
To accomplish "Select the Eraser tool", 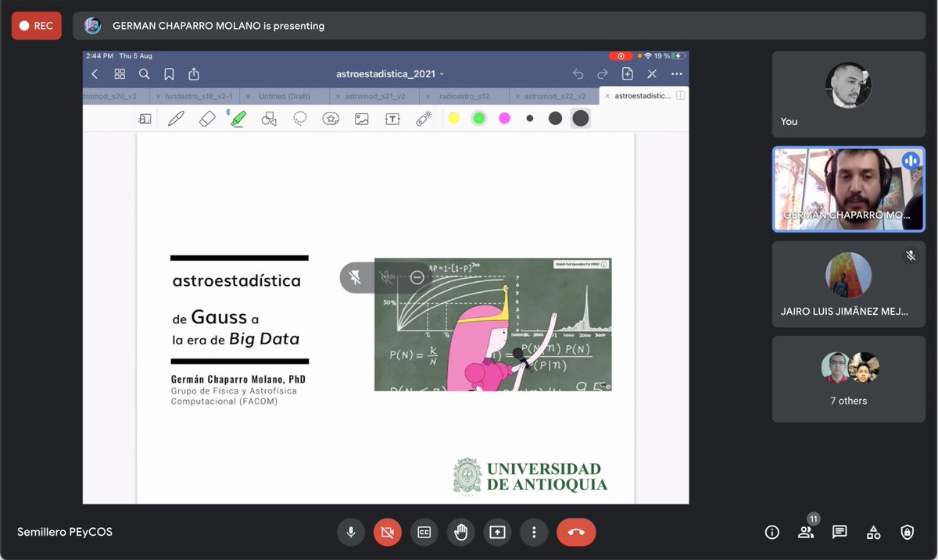I will [x=207, y=119].
